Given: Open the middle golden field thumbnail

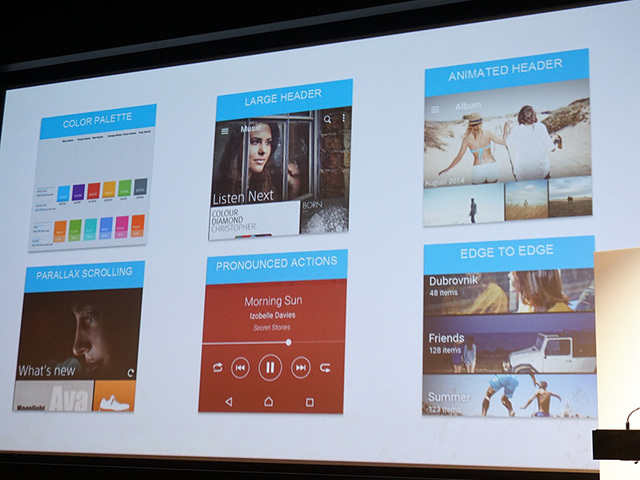Looking at the screenshot, I should click(x=527, y=200).
